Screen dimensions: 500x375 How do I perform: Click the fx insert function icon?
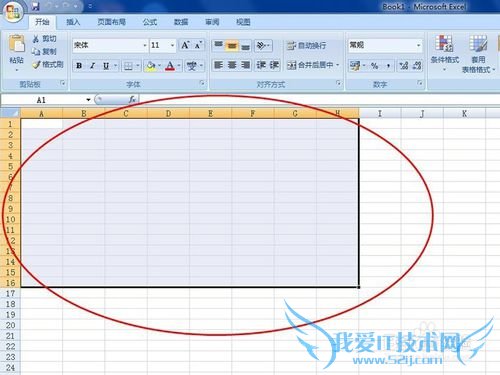pyautogui.click(x=132, y=99)
